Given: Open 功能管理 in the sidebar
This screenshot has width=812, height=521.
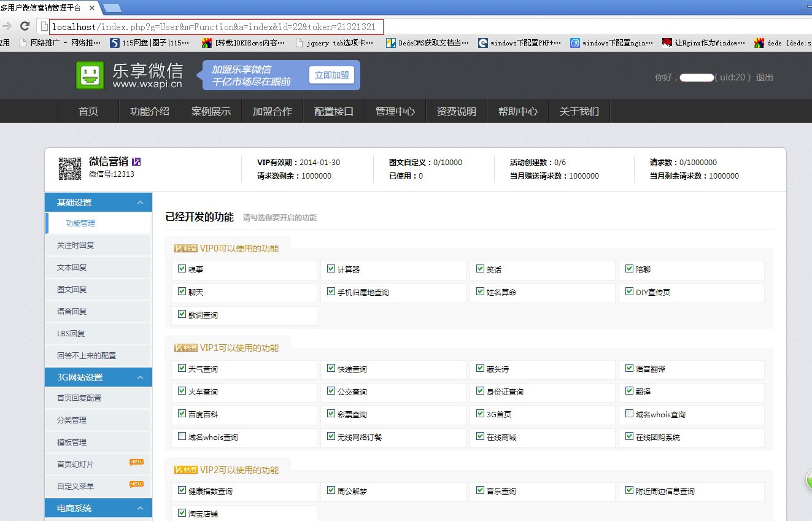Looking at the screenshot, I should tap(99, 223).
